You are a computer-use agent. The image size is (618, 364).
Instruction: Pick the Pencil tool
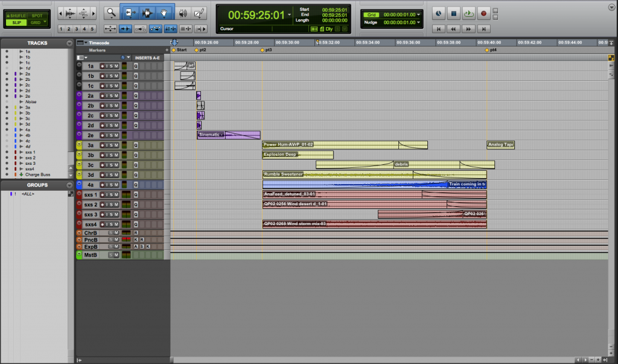coord(200,13)
